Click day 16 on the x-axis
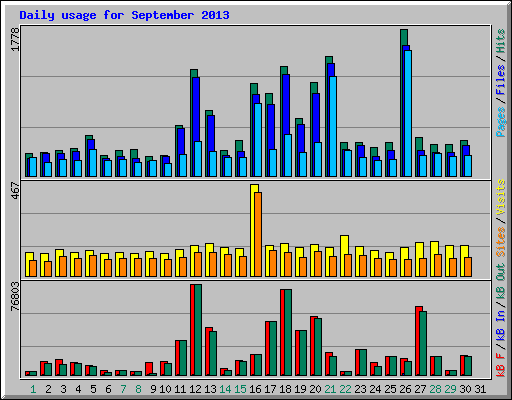The image size is (512, 400). pos(255,389)
